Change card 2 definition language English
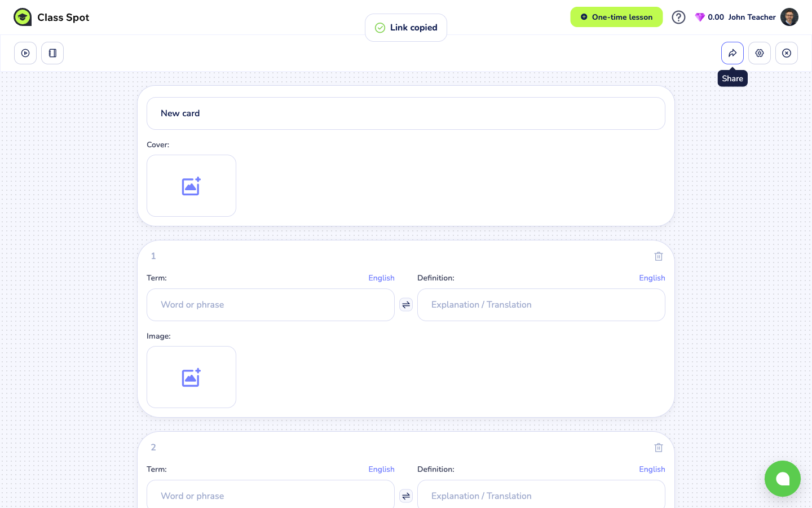Viewport: 812px width, 508px height. coord(652,469)
